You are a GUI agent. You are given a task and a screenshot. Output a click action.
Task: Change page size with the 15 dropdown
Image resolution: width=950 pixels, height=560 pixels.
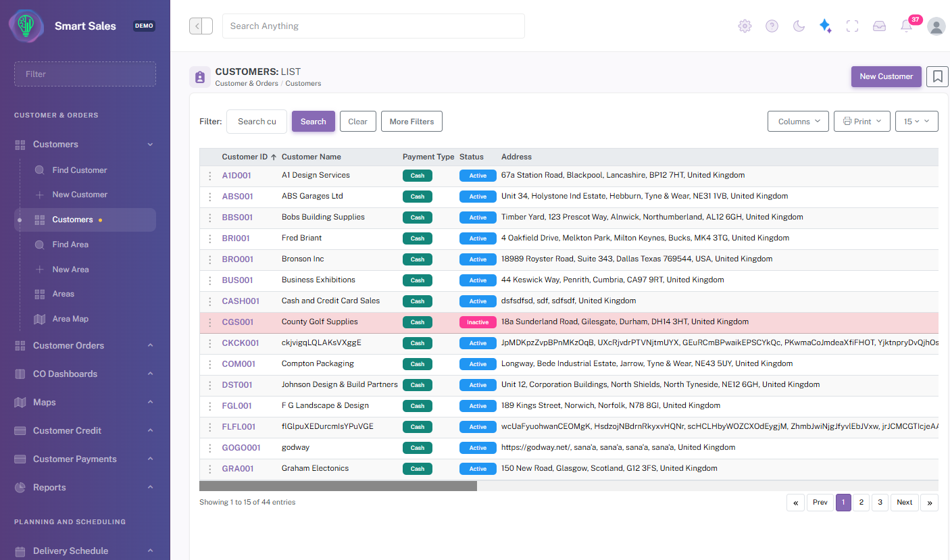pyautogui.click(x=917, y=122)
